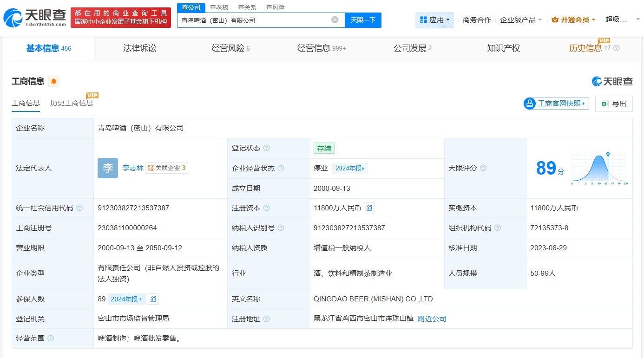
Task: Click the snapshot icon on 工商官网快照
Action: [530, 104]
